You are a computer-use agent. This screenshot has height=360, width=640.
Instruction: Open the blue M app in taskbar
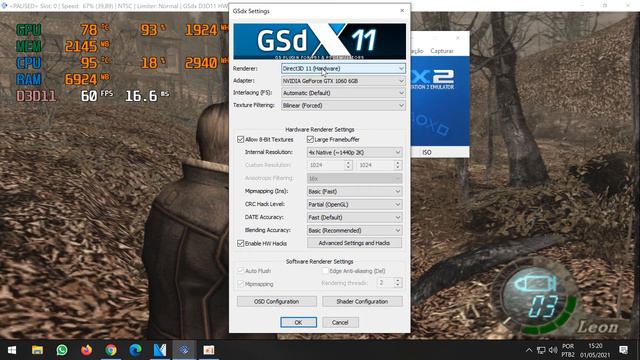(x=160, y=350)
